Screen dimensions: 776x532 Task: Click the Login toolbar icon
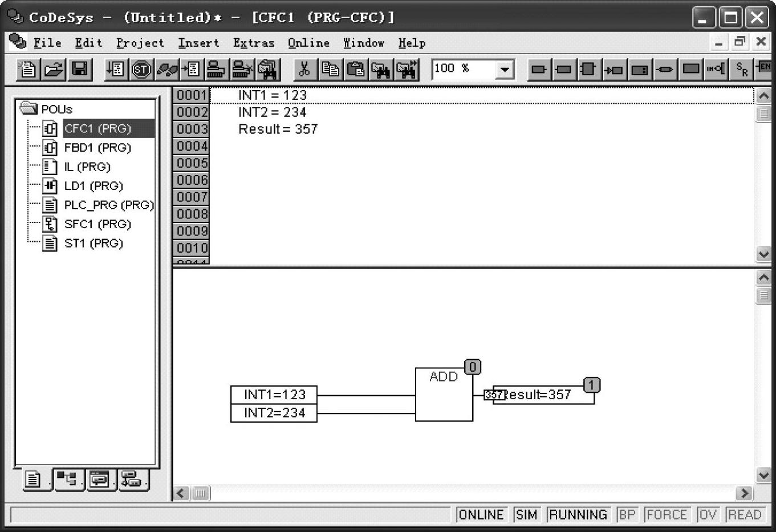coord(216,70)
